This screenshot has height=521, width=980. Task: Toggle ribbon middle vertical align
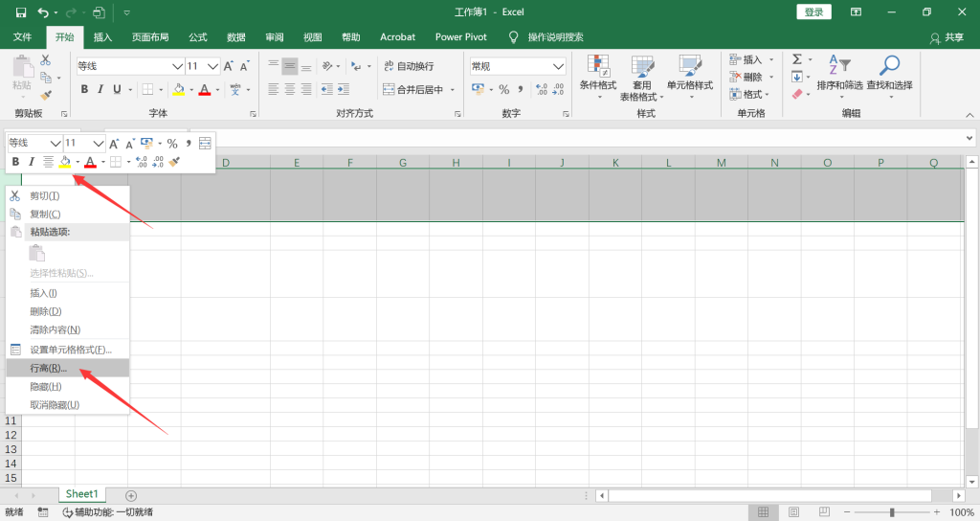pyautogui.click(x=289, y=66)
